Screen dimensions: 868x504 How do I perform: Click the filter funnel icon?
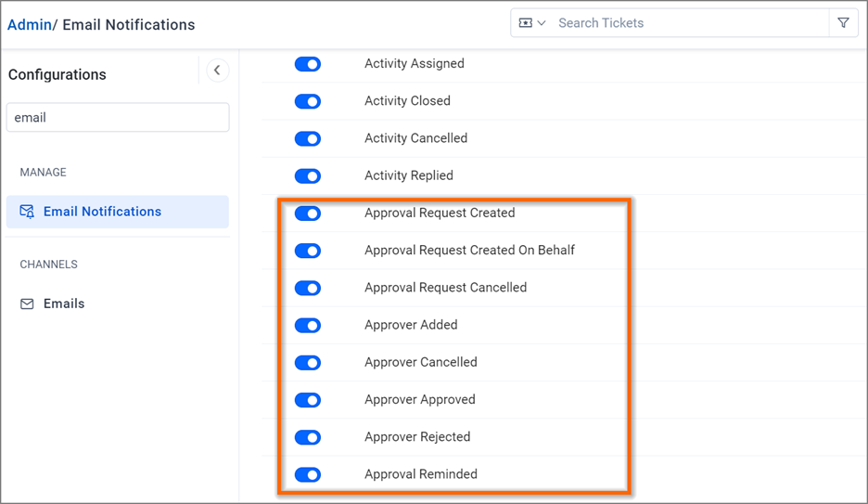[843, 23]
